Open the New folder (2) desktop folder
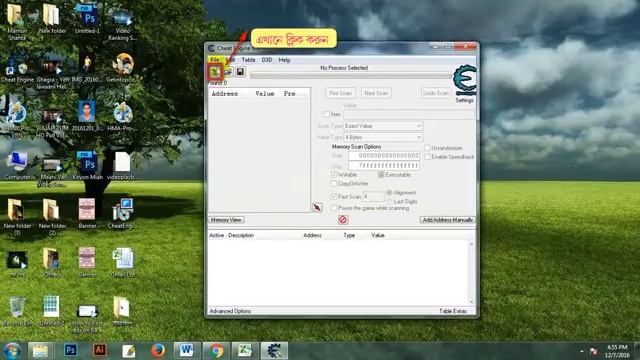Viewport: 640px width, 360px height. 52,217
